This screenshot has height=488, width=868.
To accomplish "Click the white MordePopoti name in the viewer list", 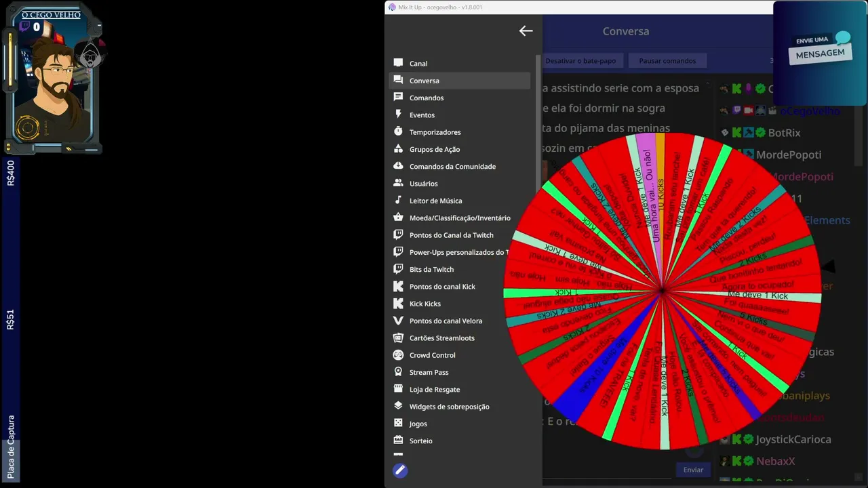I will pos(789,155).
